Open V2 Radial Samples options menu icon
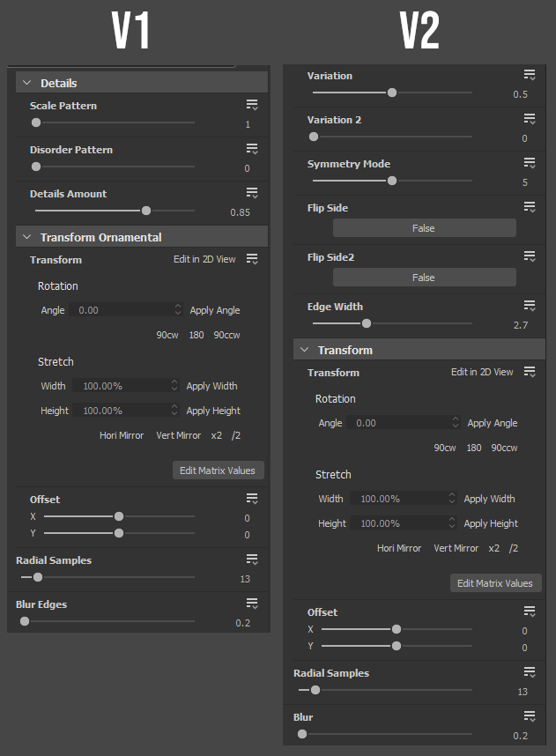This screenshot has height=756, width=556. pyautogui.click(x=530, y=672)
